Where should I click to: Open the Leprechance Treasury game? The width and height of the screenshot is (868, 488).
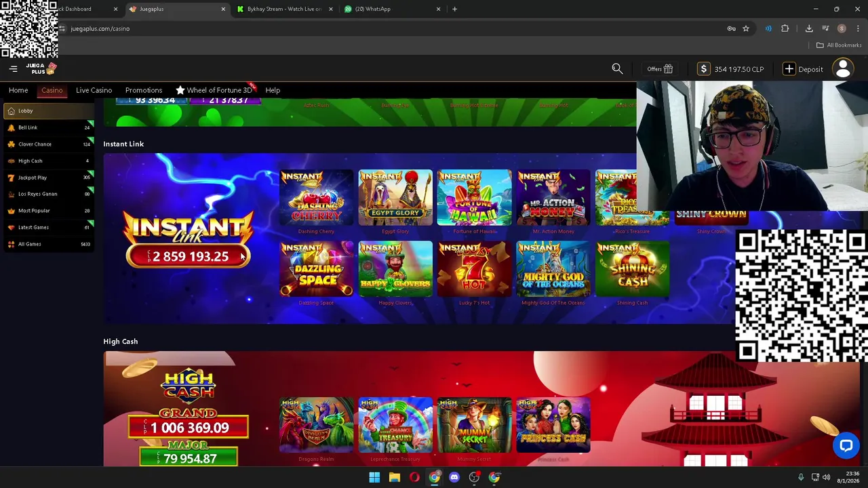[395, 425]
